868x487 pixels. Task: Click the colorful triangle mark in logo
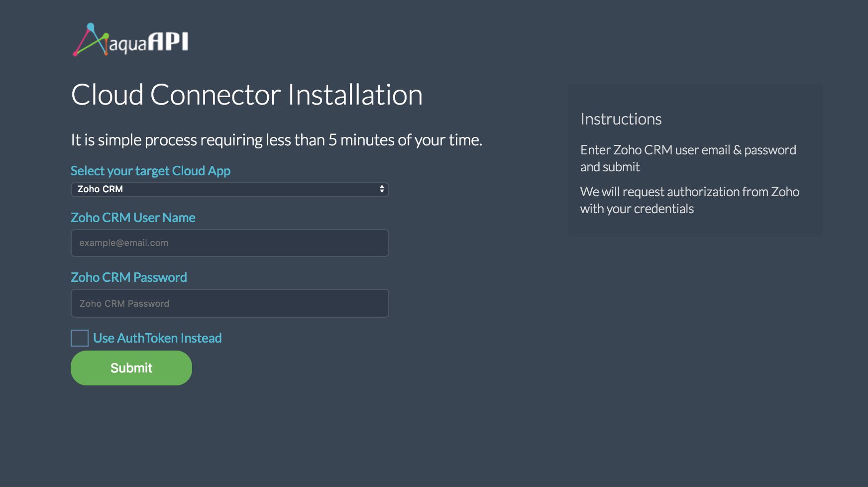[x=91, y=40]
